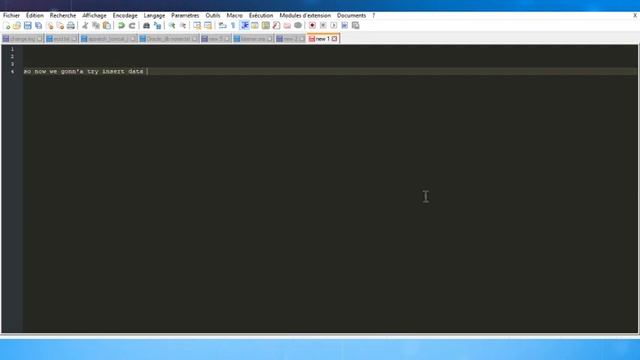Image resolution: width=640 pixels, height=360 pixels.
Task: Start macro recording with red dot icon
Action: point(312,26)
